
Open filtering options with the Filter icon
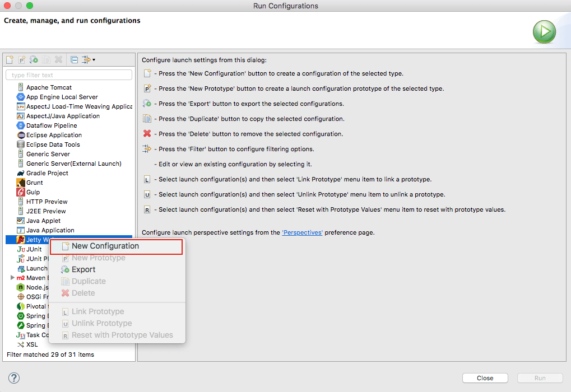pos(86,59)
